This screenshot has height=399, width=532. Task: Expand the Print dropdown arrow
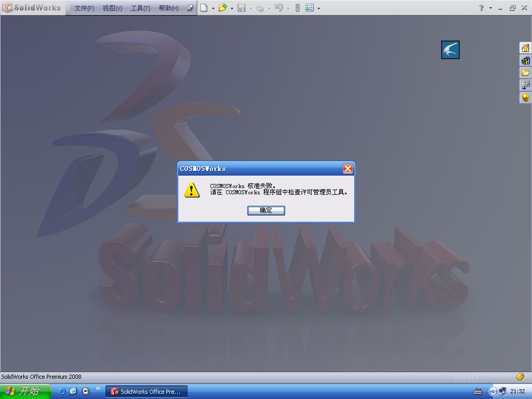click(269, 8)
